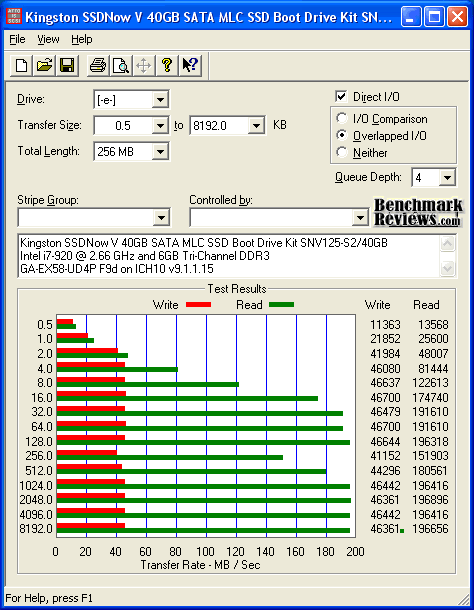This screenshot has height=610, width=474.
Task: Open the View menu
Action: [x=48, y=39]
